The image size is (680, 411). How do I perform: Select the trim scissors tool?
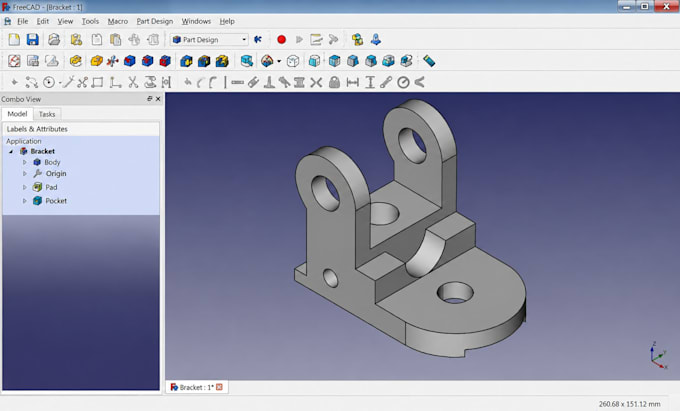pos(133,82)
